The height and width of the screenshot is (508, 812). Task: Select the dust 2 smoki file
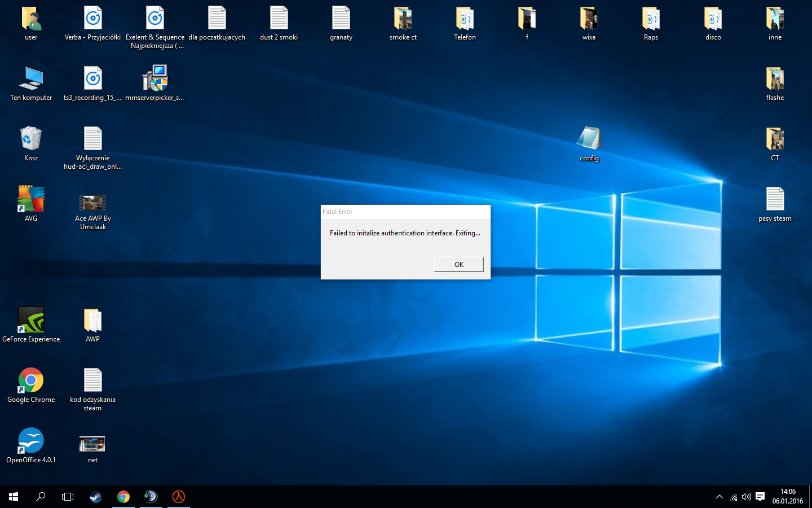[x=279, y=24]
